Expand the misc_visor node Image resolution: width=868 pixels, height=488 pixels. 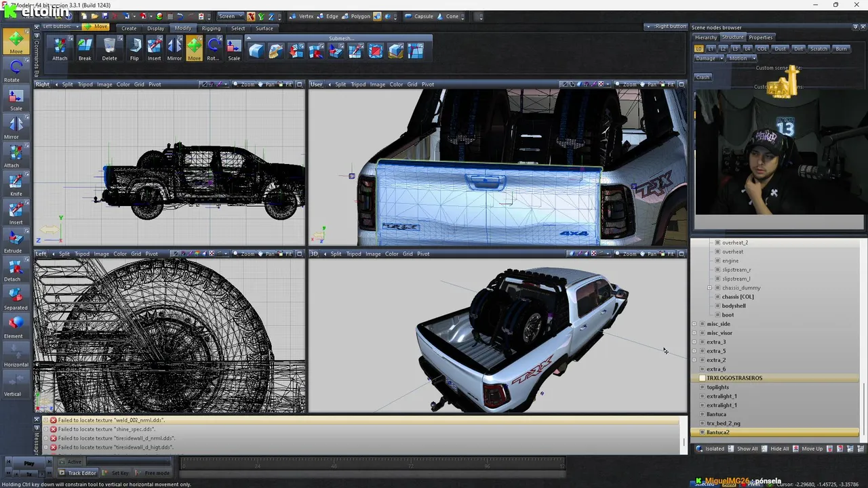click(694, 333)
